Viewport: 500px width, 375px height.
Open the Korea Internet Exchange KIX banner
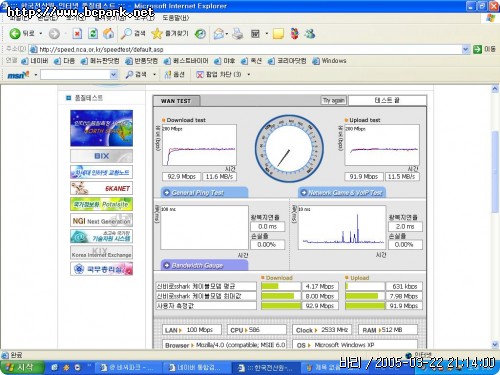[101, 252]
